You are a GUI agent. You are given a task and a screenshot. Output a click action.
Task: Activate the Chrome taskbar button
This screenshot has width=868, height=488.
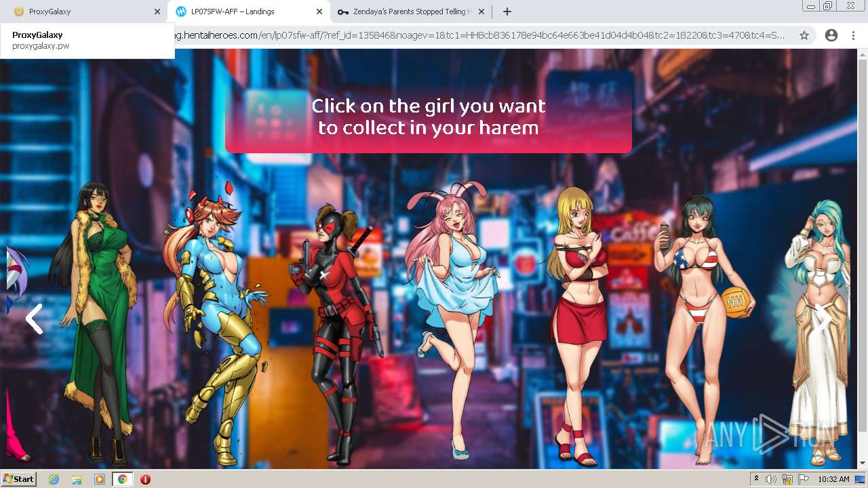122,479
